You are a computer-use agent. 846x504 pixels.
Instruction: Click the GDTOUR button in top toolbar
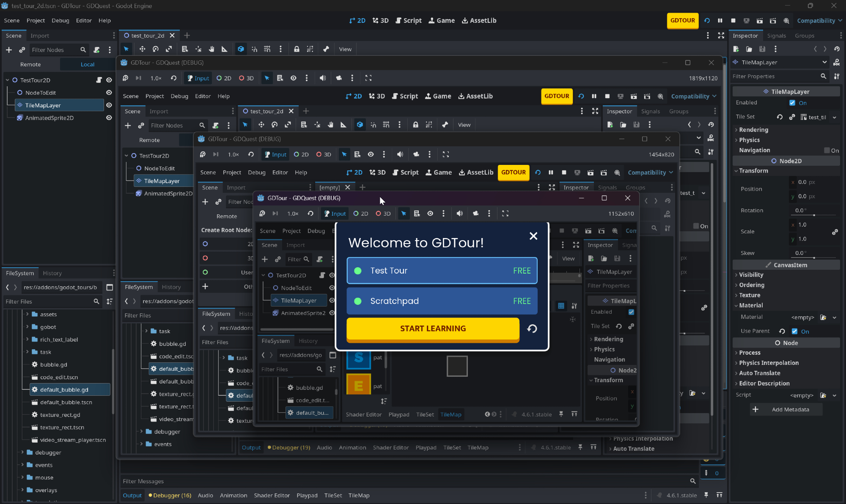pos(682,20)
